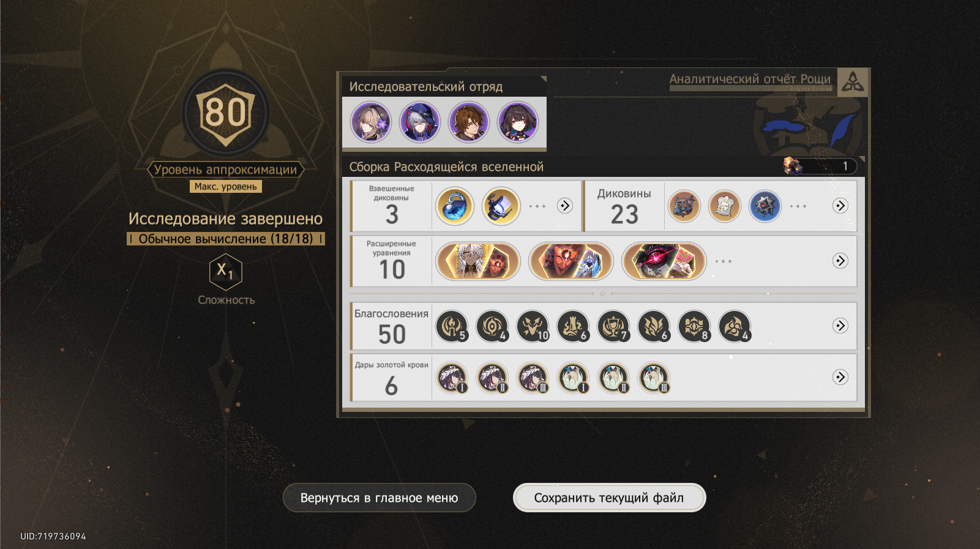Click Вернуться в главное меню button

pyautogui.click(x=380, y=498)
